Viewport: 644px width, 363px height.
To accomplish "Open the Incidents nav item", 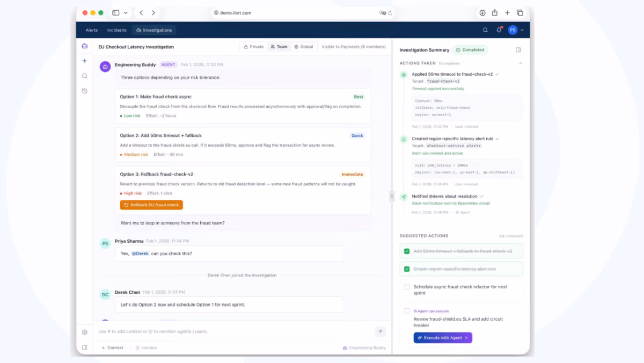I will (x=117, y=30).
